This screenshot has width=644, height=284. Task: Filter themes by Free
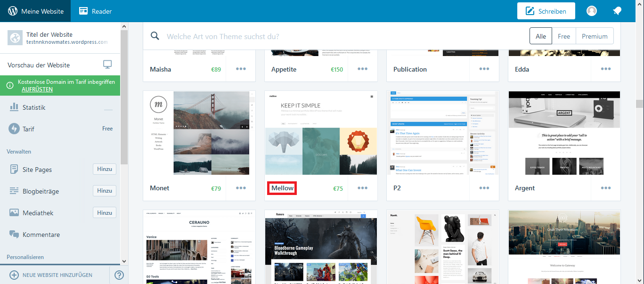pyautogui.click(x=563, y=36)
